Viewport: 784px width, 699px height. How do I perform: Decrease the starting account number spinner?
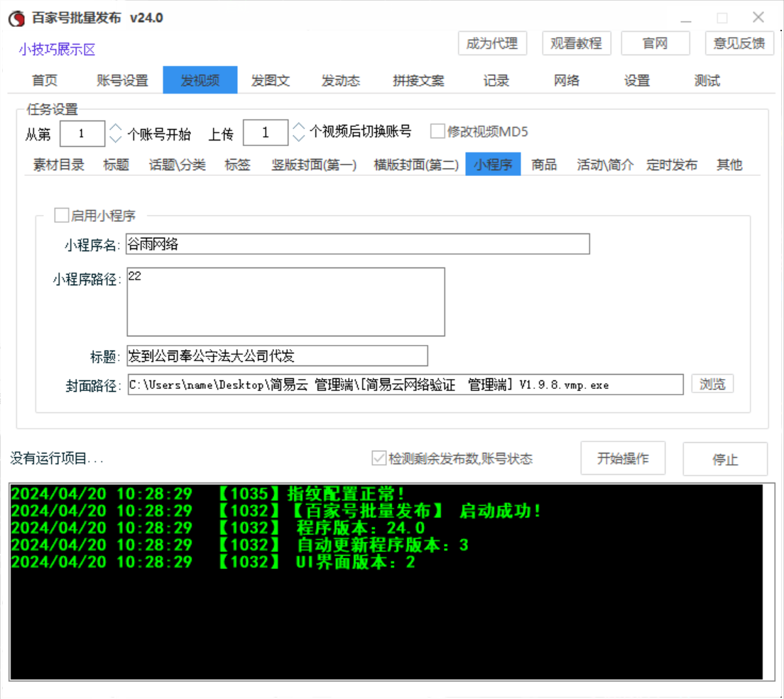116,138
